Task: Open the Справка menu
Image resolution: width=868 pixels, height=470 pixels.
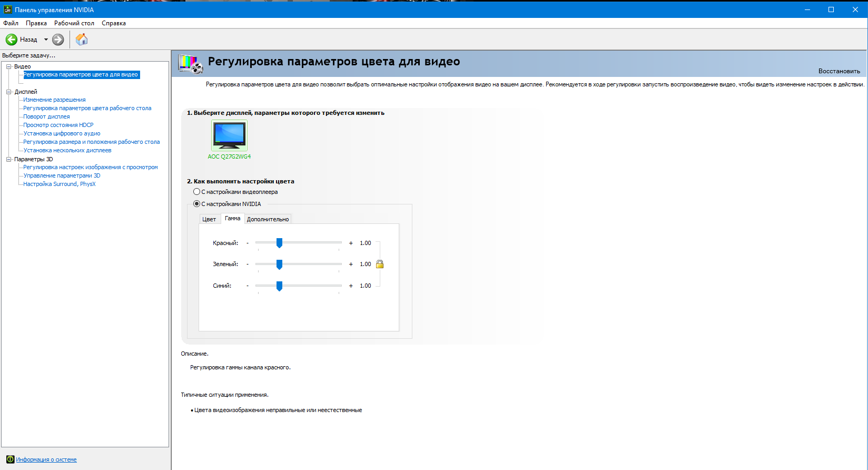Action: tap(114, 23)
